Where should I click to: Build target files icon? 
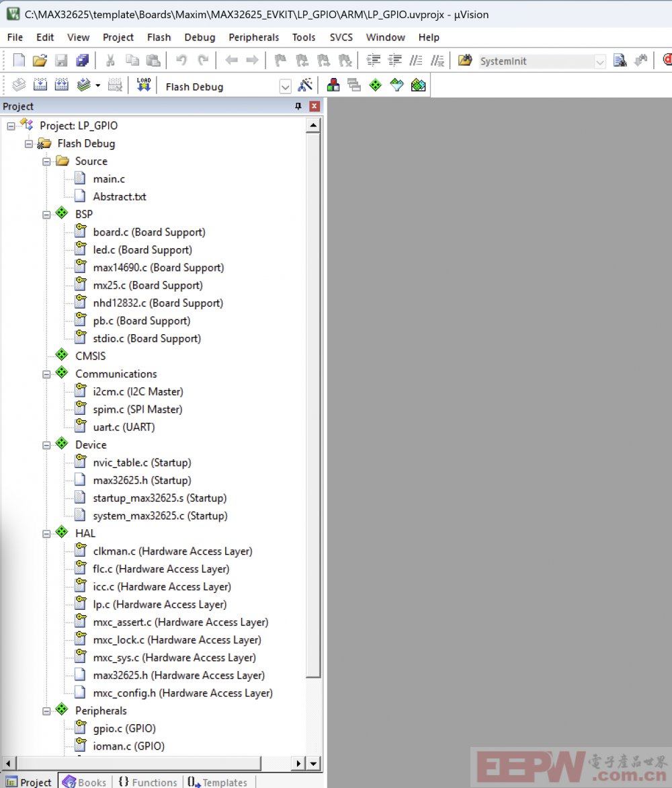click(x=40, y=85)
